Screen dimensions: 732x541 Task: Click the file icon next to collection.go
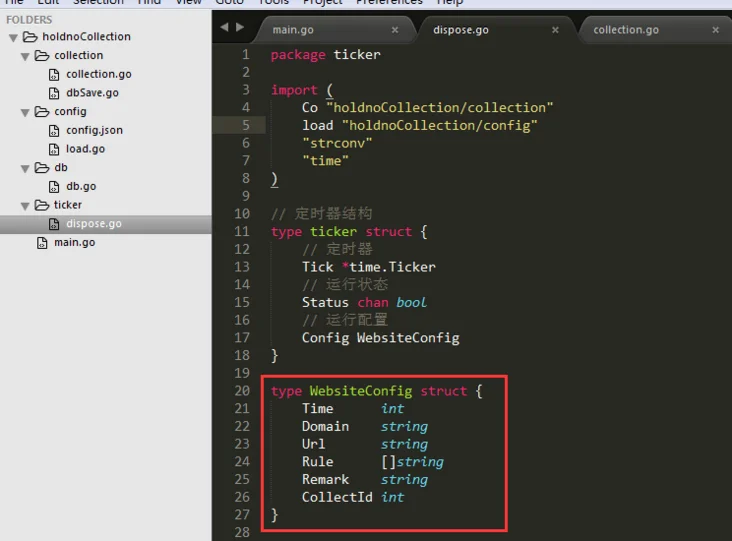coord(56,74)
